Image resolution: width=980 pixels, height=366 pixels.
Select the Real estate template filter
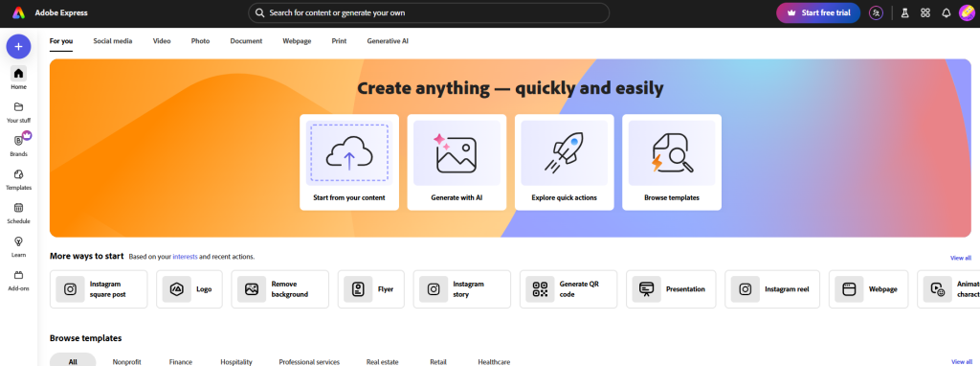(383, 361)
